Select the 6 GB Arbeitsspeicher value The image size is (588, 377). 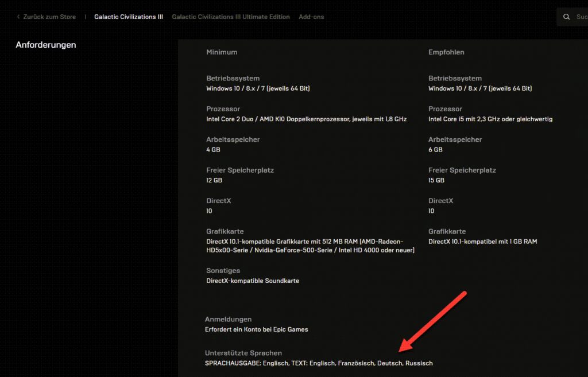[x=435, y=150]
